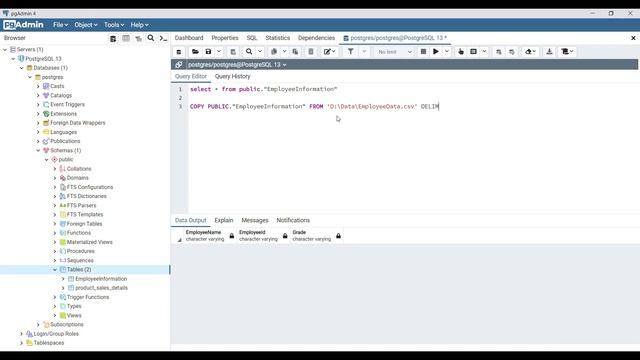Click the Find magnifier icon in query toolbar
640x360 pixels.
point(249,52)
